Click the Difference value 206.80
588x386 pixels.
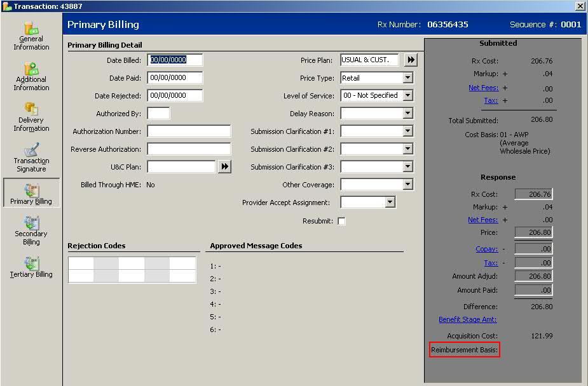(542, 307)
